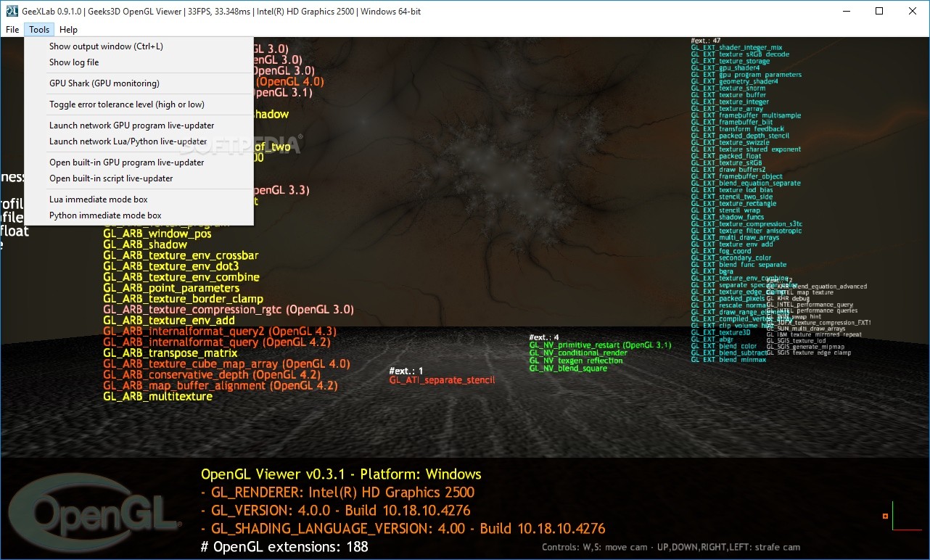Click GL_ARB_texture_cube_map_array (OpenGL 4.0)
Viewport: 930px width, 560px height.
226,364
